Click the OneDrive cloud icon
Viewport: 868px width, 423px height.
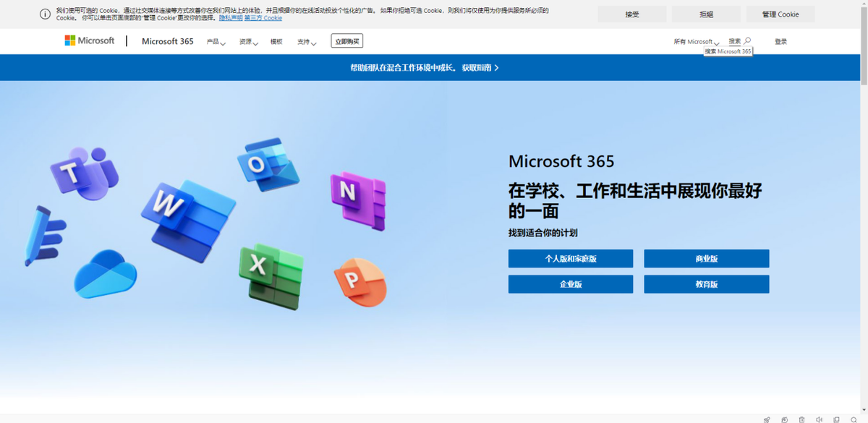(x=106, y=275)
